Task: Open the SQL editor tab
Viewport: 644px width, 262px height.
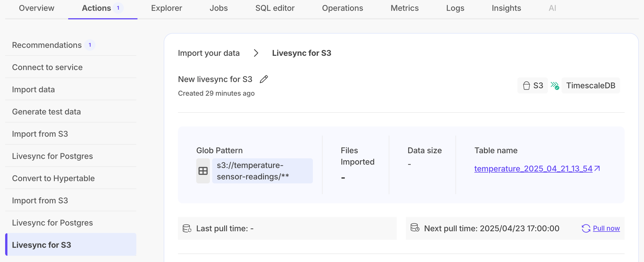Action: tap(275, 8)
